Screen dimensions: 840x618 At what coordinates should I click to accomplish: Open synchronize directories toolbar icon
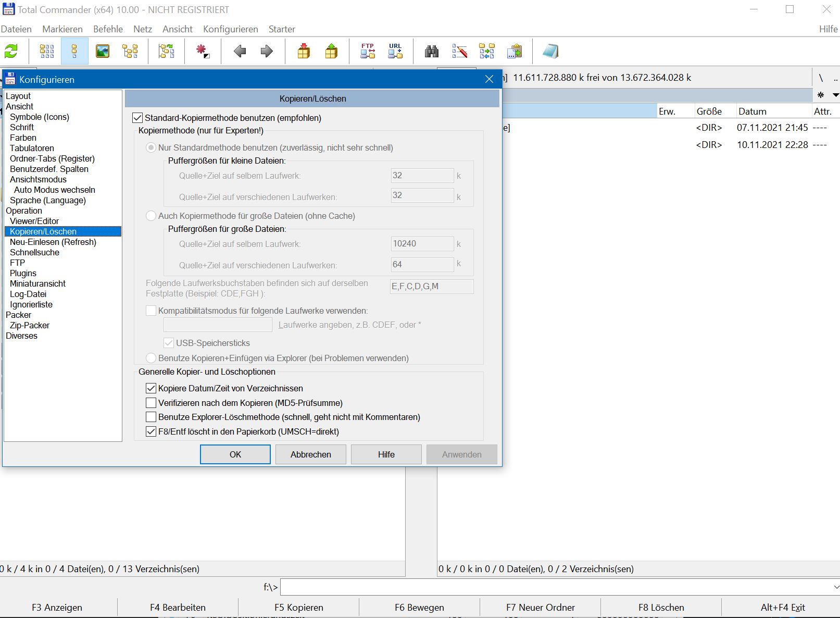(487, 51)
